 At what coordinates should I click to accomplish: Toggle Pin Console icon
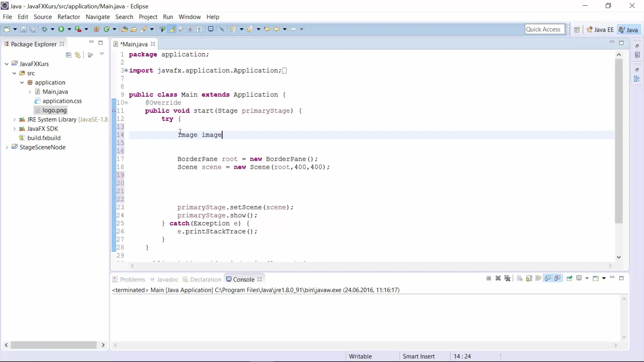click(x=569, y=279)
